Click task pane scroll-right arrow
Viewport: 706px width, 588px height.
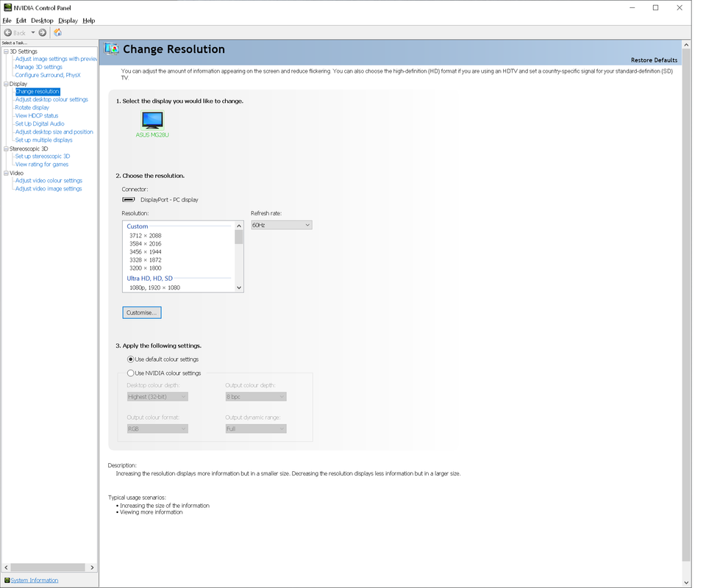(92, 567)
